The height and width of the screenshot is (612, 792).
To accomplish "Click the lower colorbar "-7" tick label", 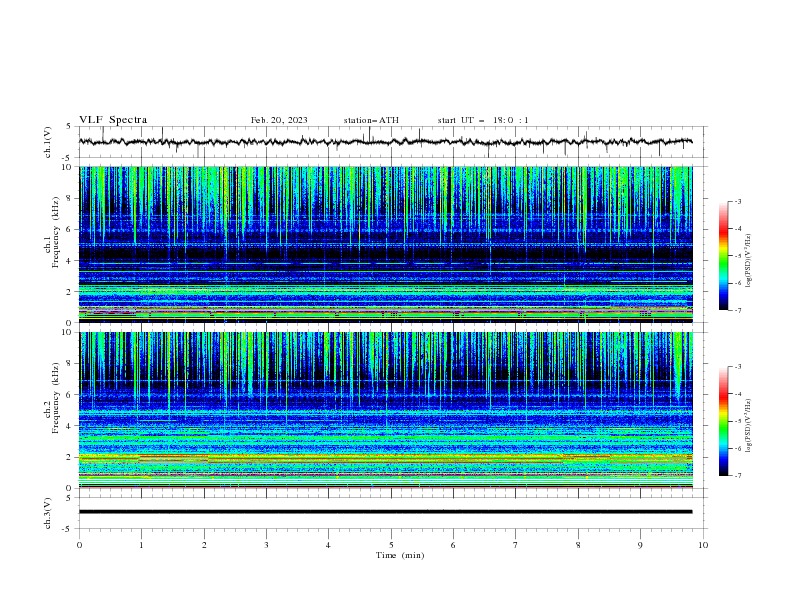I will click(738, 475).
